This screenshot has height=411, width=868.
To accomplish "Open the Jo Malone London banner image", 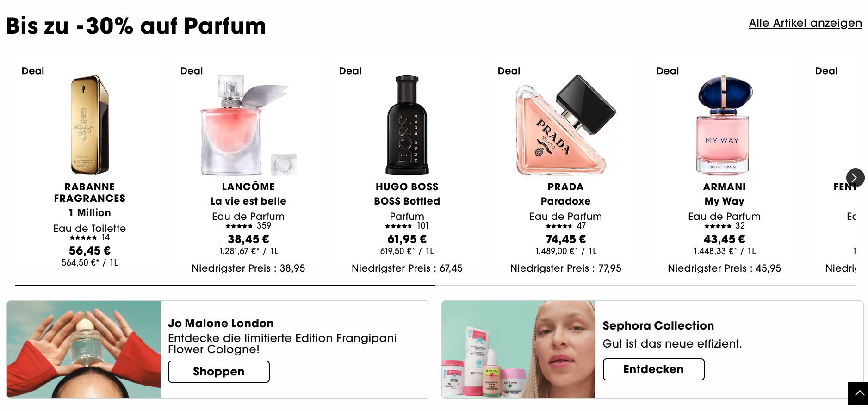I will coord(84,349).
